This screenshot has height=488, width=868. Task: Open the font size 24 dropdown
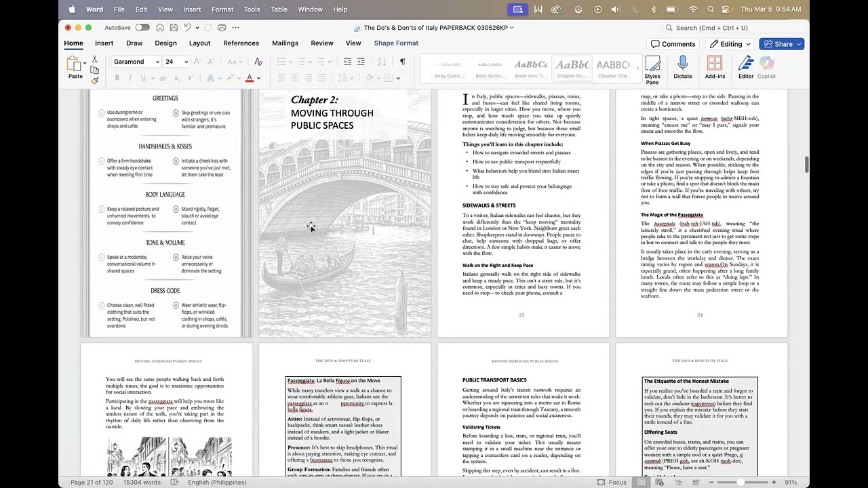point(186,62)
